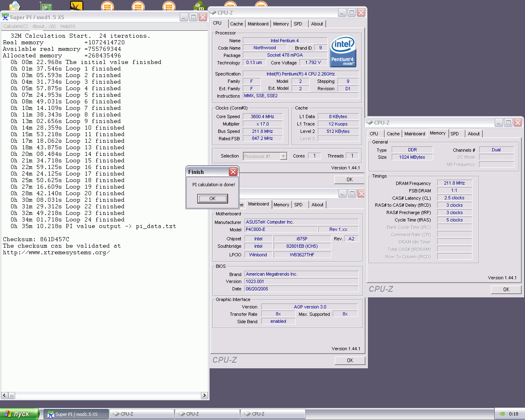Click the BIOS date '06/20/2005'
The height and width of the screenshot is (420, 525).
[x=301, y=289]
